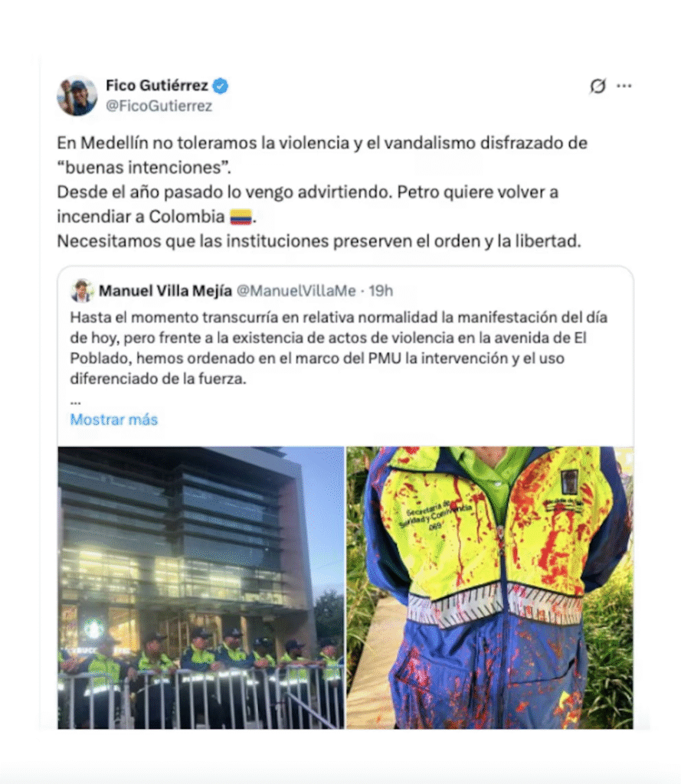This screenshot has height=784, width=681.
Task: Click Manuel Villa Mejía's small avatar
Action: tap(81, 290)
